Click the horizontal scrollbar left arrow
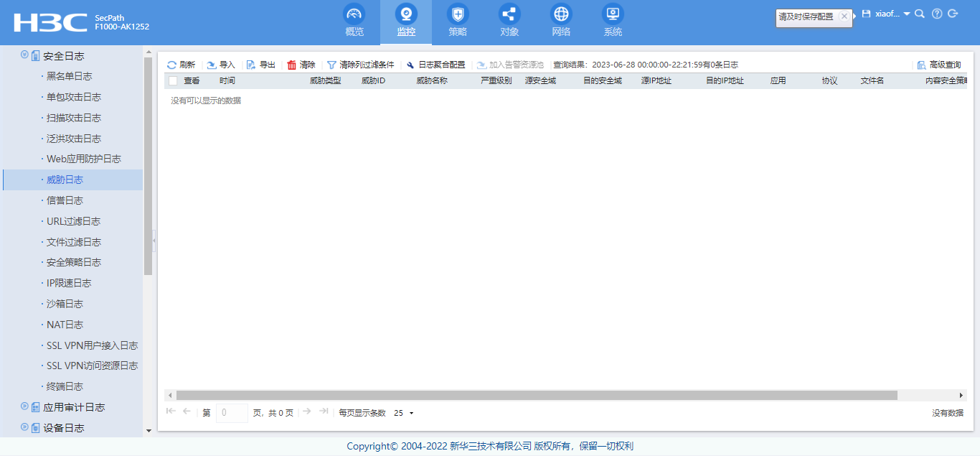The image size is (980, 456). (170, 395)
